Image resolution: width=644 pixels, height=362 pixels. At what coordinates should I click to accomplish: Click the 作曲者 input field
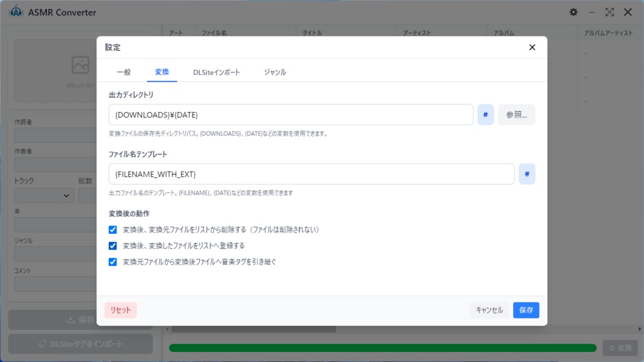pos(55,165)
